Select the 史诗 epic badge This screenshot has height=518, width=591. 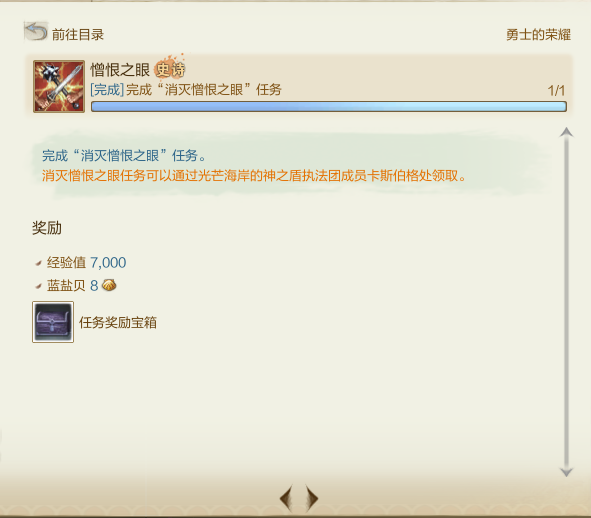(170, 69)
